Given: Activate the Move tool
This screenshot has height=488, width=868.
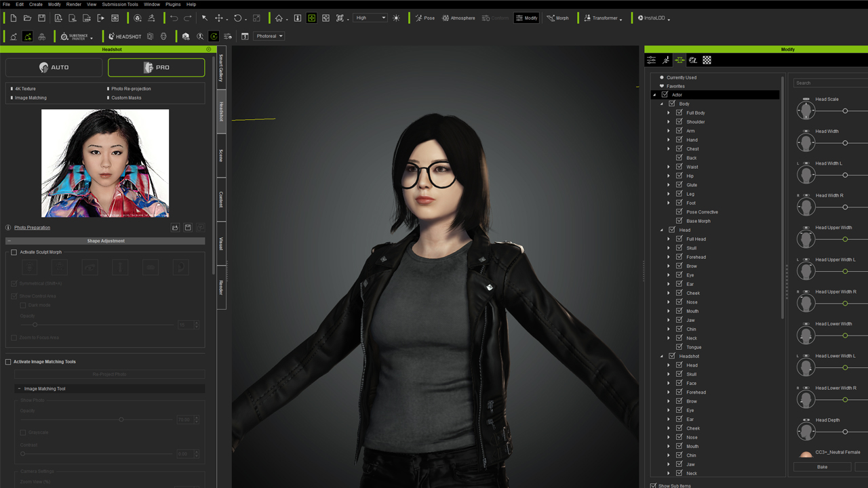Looking at the screenshot, I should (x=218, y=18).
